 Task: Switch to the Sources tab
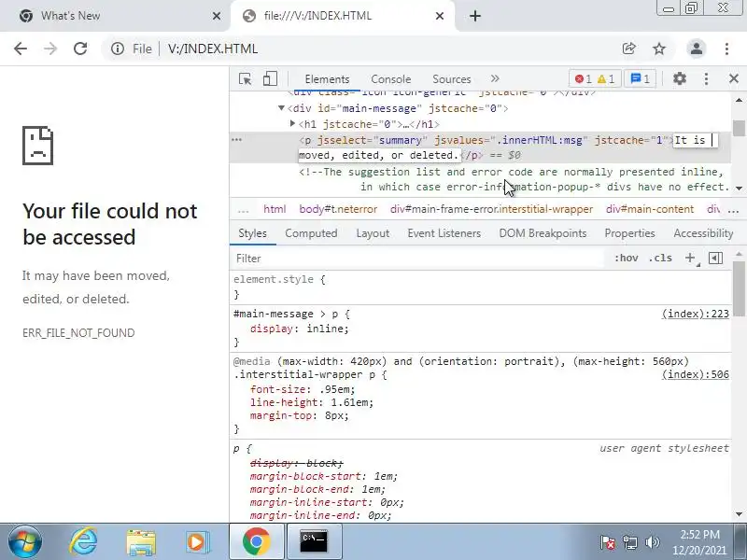452,79
